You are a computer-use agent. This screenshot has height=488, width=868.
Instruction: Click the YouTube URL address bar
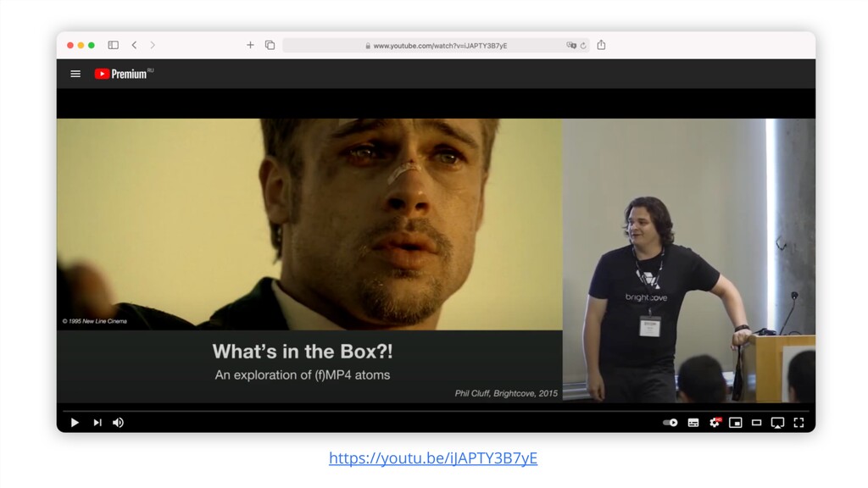[x=436, y=46]
